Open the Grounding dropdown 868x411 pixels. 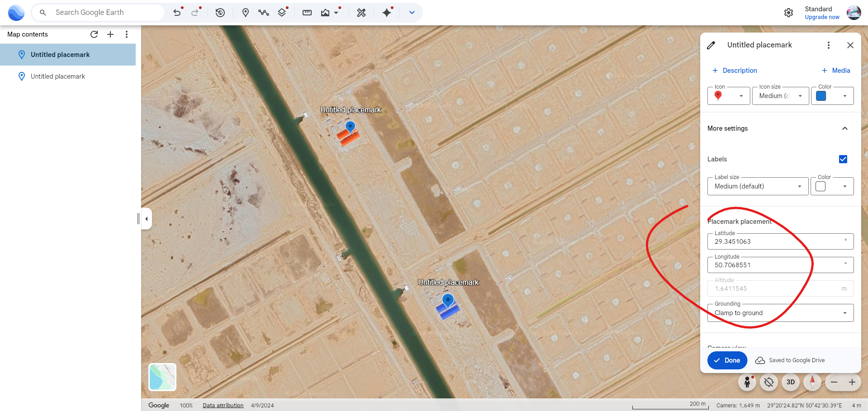[x=781, y=313]
